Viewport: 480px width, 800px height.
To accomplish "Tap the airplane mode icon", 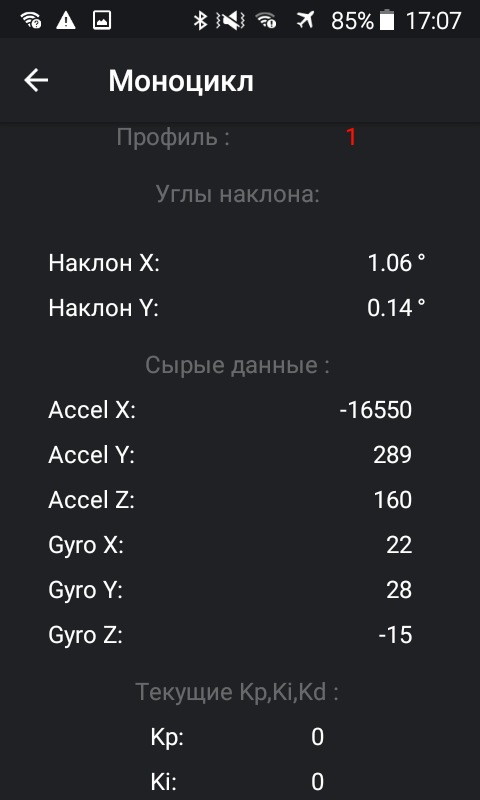I will [305, 21].
